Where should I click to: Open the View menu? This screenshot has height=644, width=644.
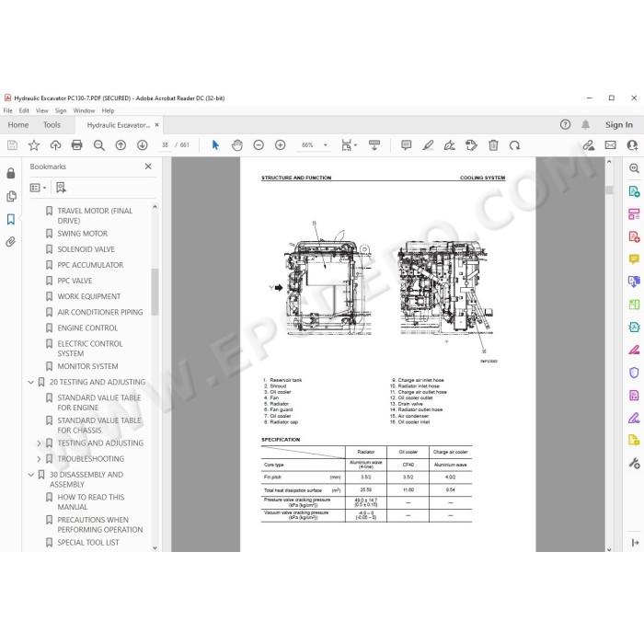[41, 110]
